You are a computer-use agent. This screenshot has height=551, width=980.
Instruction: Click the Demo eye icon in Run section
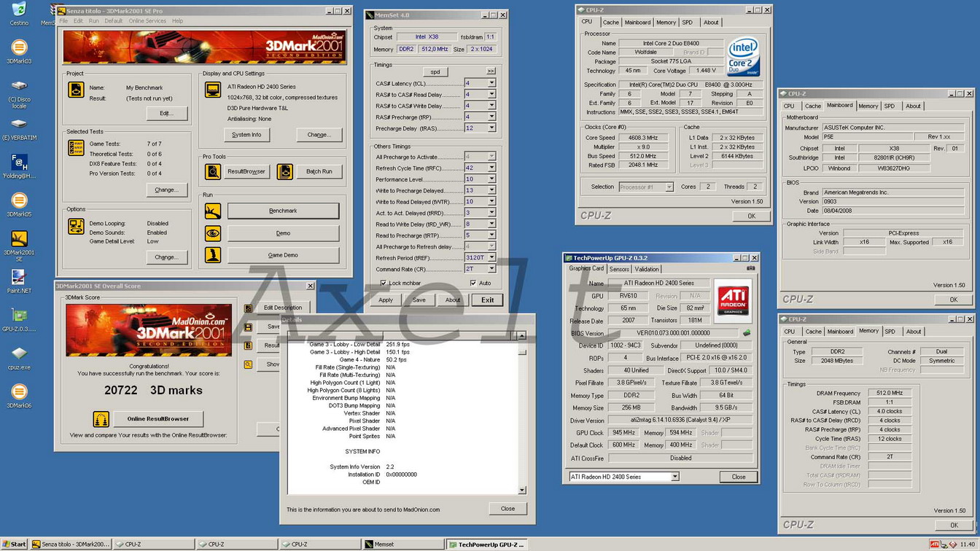point(213,233)
